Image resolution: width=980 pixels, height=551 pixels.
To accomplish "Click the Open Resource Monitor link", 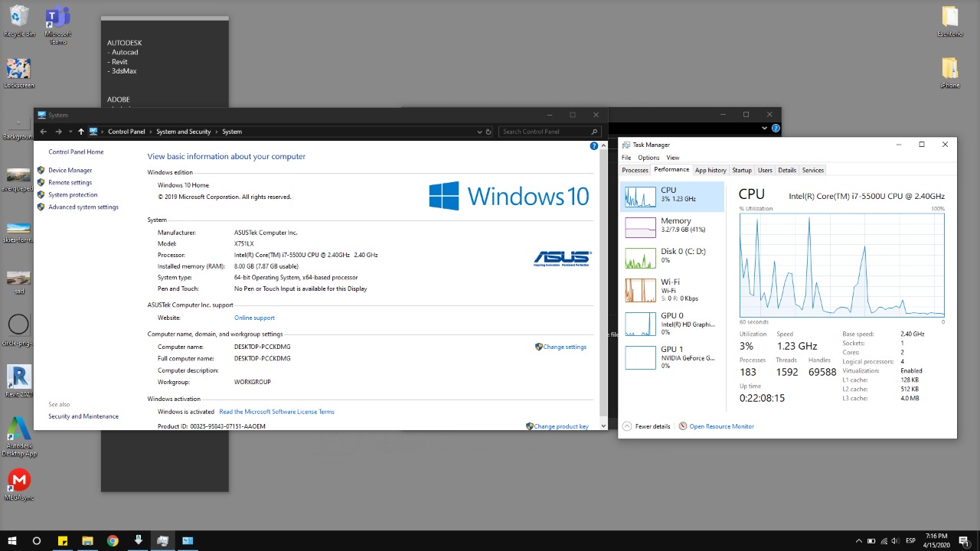I will coord(721,426).
